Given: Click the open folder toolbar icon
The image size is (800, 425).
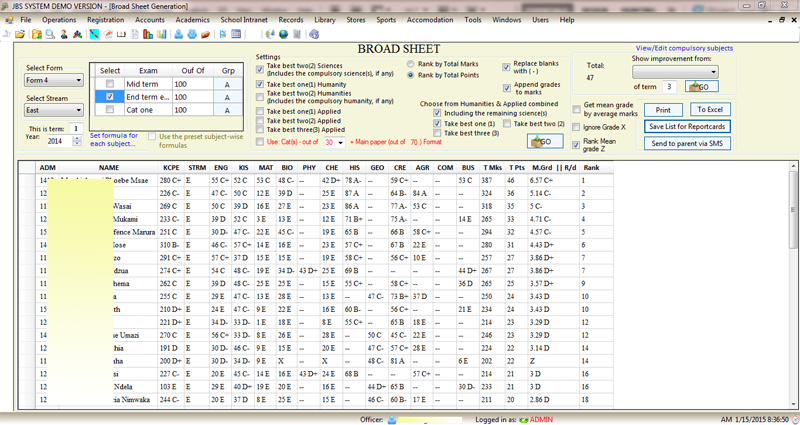Looking at the screenshot, I should click(x=21, y=34).
